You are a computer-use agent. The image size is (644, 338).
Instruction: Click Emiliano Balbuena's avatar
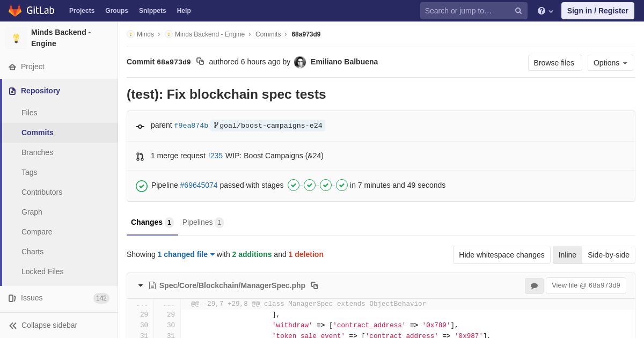click(300, 62)
